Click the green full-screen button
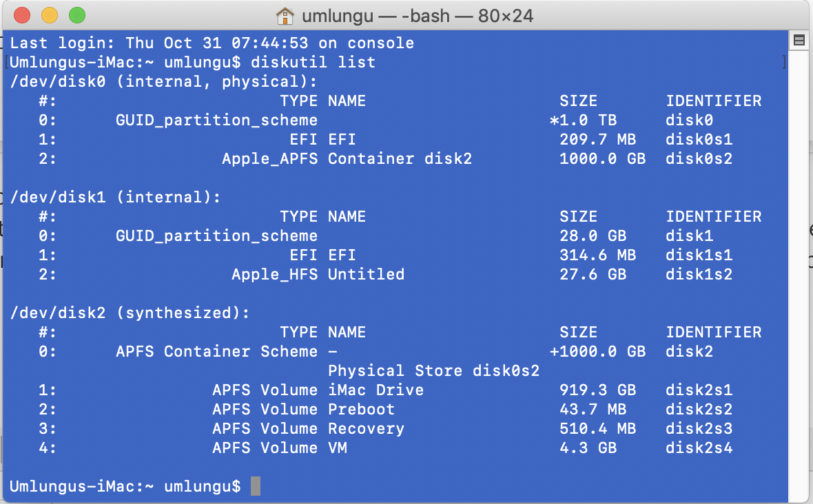The width and height of the screenshot is (813, 504). (77, 15)
